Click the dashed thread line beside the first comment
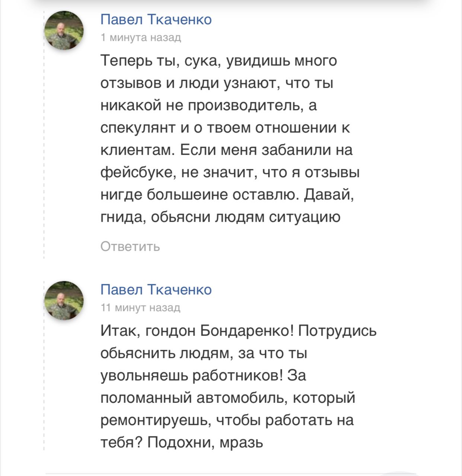 pos(44,134)
